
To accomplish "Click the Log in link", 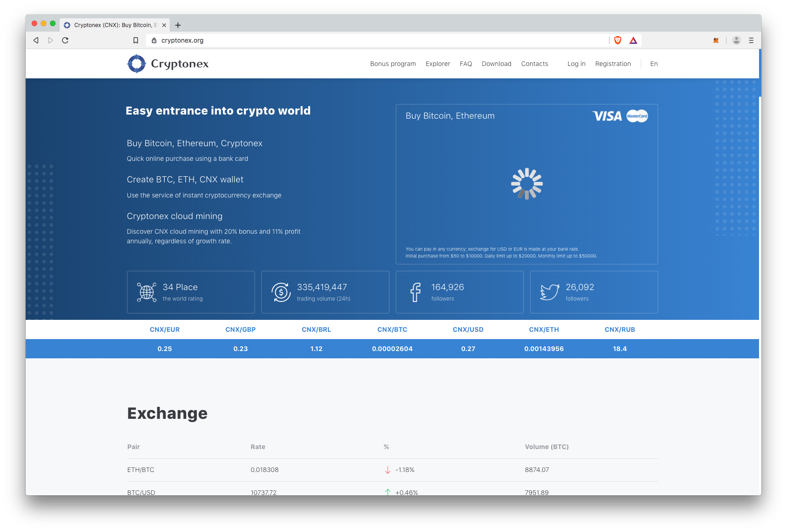I will (576, 64).
